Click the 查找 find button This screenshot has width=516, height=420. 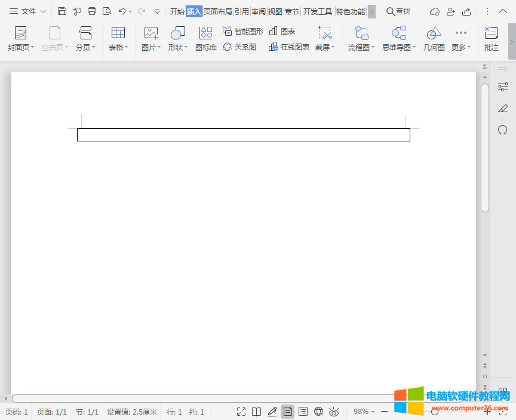tap(398, 10)
